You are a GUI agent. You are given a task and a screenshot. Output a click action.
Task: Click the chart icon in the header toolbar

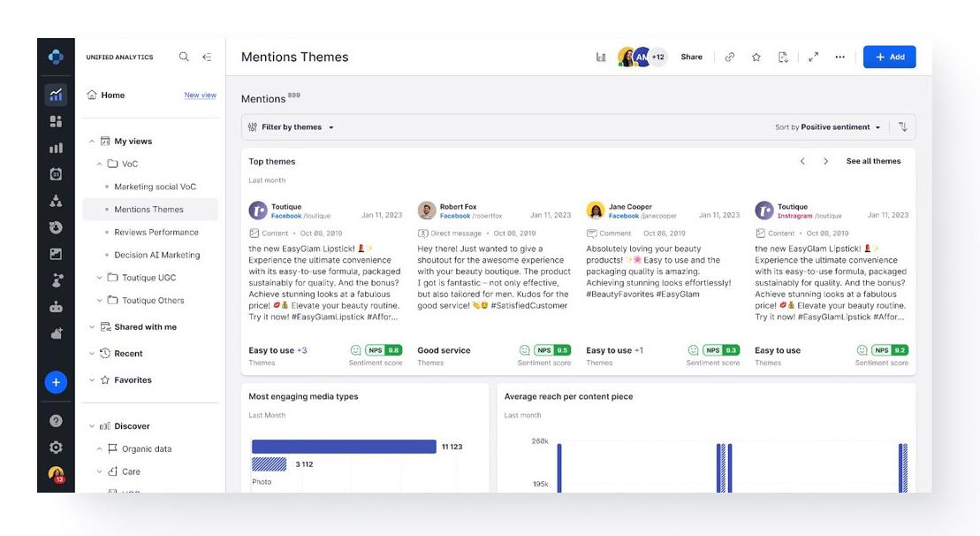[601, 57]
